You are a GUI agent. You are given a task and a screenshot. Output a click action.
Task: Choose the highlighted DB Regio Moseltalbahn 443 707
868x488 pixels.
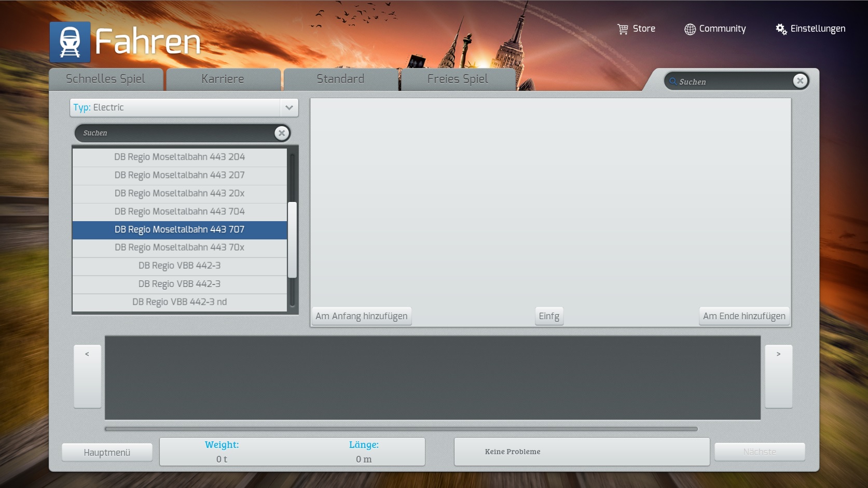click(x=180, y=230)
